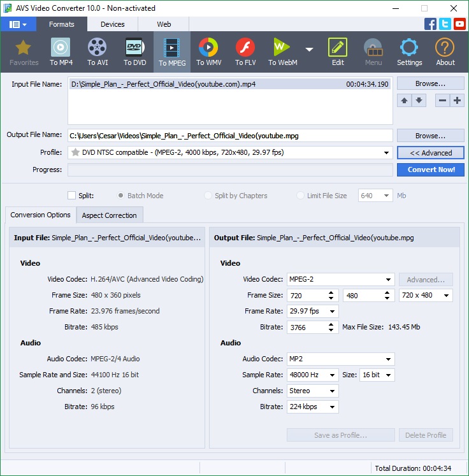This screenshot has width=469, height=476.
Task: Select the To AVI format
Action: point(97,52)
